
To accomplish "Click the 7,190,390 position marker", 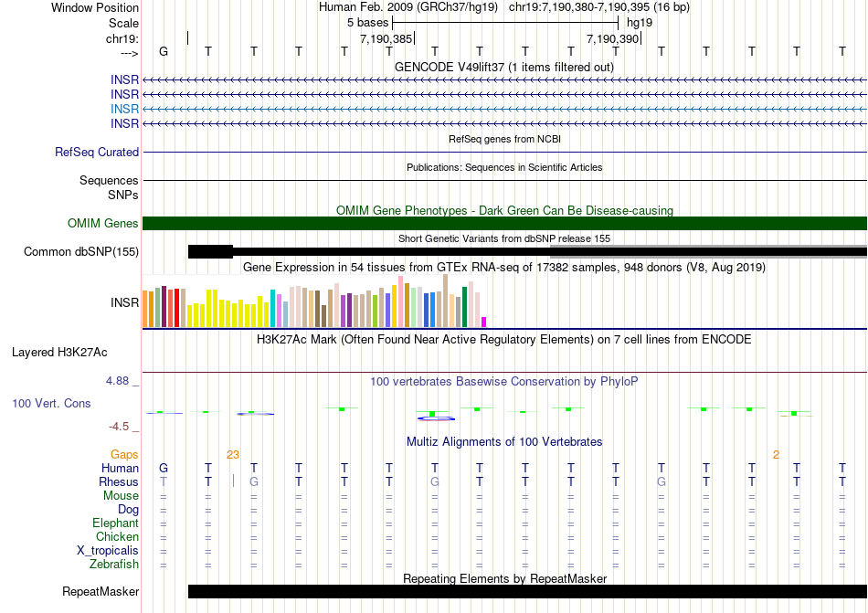I will 613,38.
